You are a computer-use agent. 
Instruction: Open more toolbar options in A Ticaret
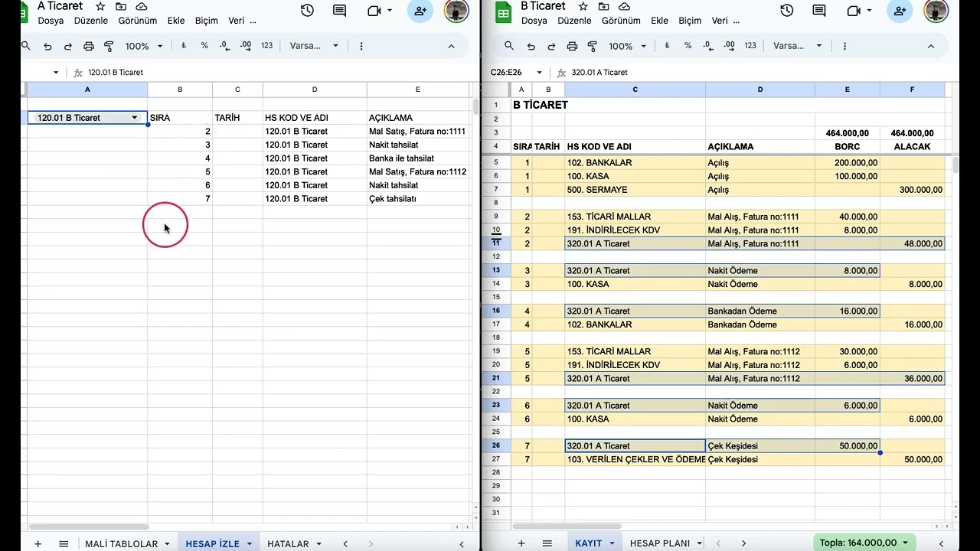pyautogui.click(x=361, y=46)
